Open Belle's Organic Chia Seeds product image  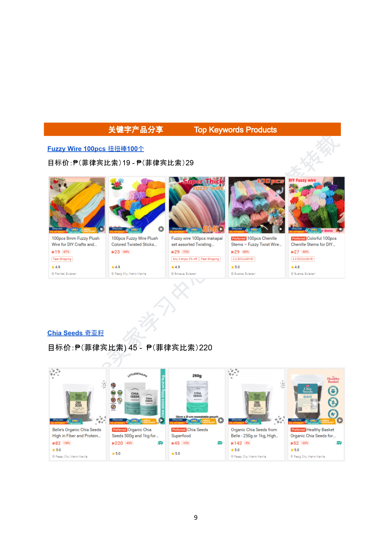(x=78, y=396)
